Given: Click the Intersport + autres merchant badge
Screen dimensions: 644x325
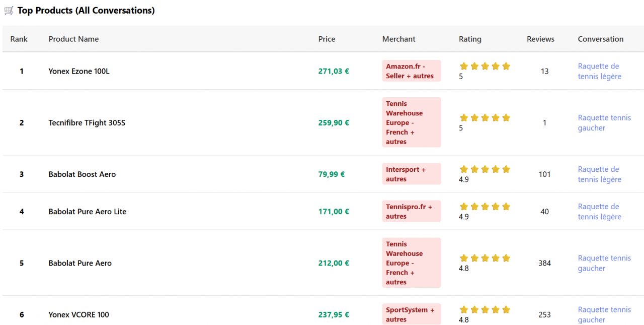Looking at the screenshot, I should 412,174.
